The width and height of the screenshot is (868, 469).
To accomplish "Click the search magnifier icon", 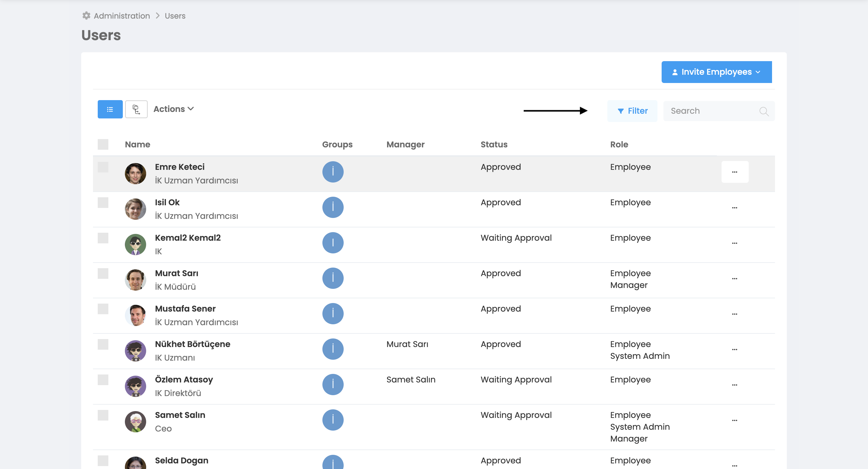I will pyautogui.click(x=763, y=111).
